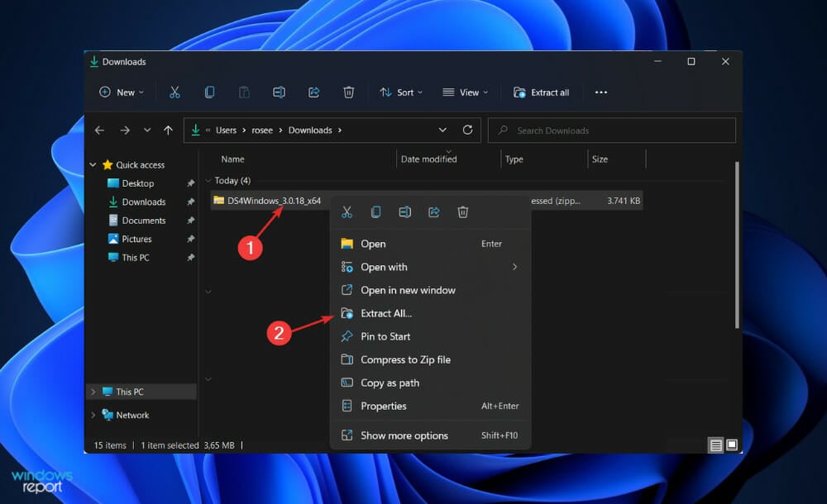
Task: Collapse the Quick access section
Action: point(93,165)
